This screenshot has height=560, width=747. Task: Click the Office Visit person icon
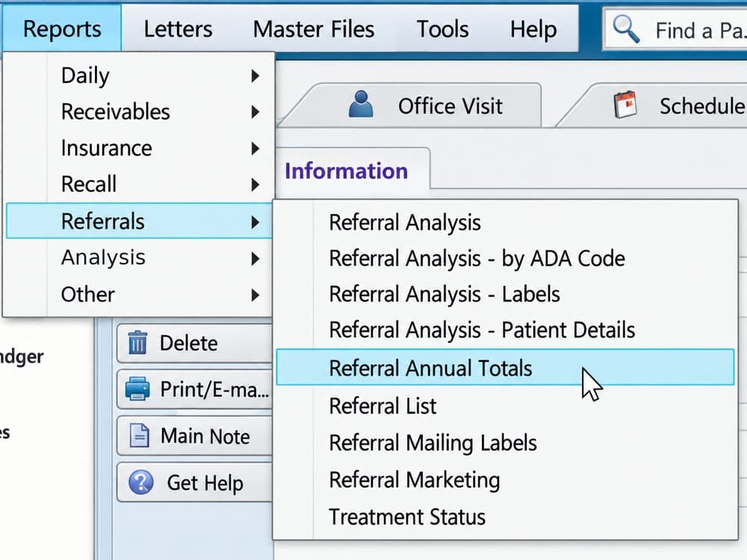point(361,104)
